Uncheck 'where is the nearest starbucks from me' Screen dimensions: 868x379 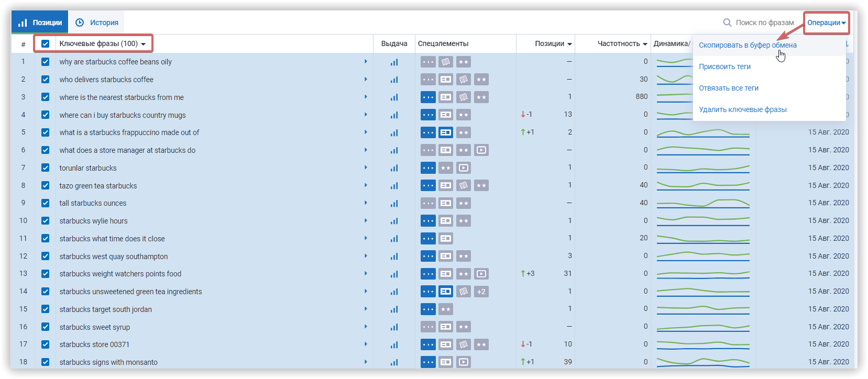pos(46,97)
